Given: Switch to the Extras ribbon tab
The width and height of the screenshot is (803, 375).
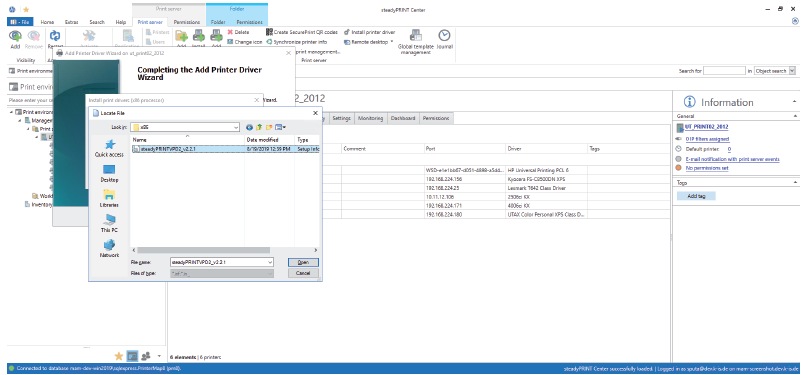Looking at the screenshot, I should click(x=71, y=22).
